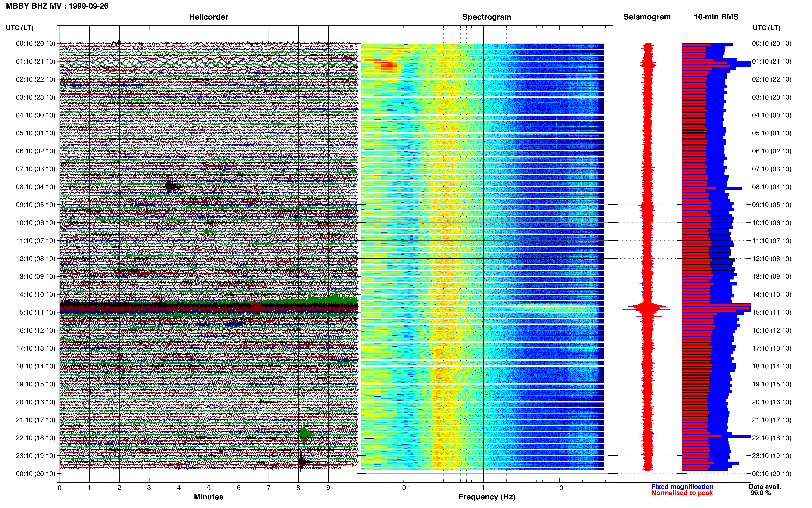The image size is (812, 508).
Task: Click helicorder time label '02:10 (22:10)'
Action: (36, 79)
